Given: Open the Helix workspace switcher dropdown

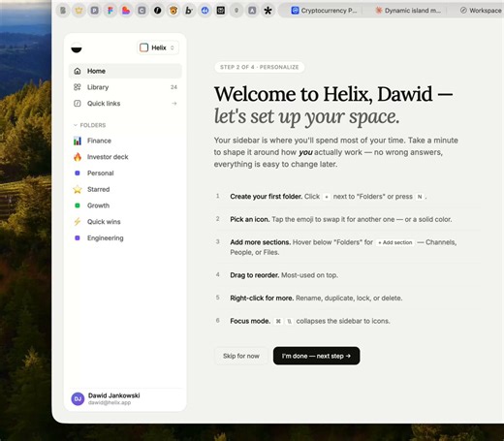Looking at the screenshot, I should click(x=158, y=47).
